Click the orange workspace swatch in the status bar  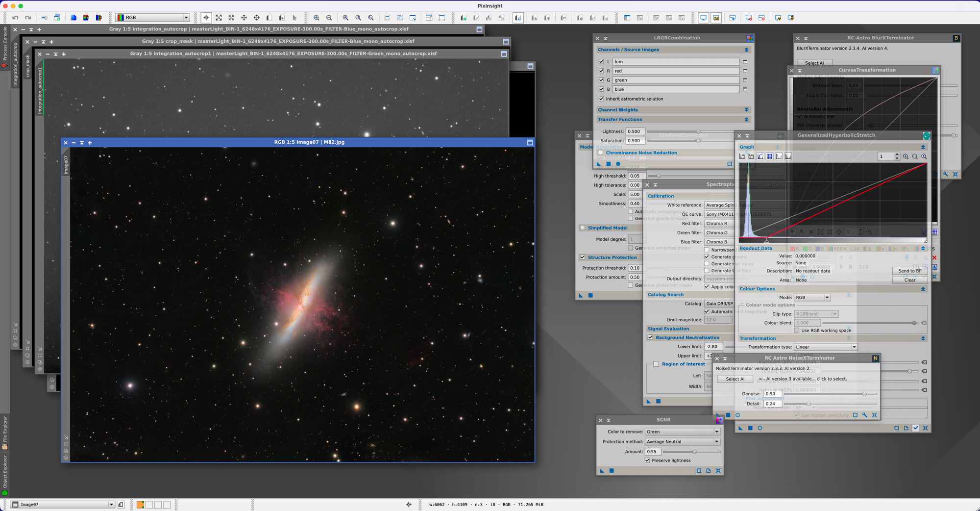pyautogui.click(x=140, y=504)
